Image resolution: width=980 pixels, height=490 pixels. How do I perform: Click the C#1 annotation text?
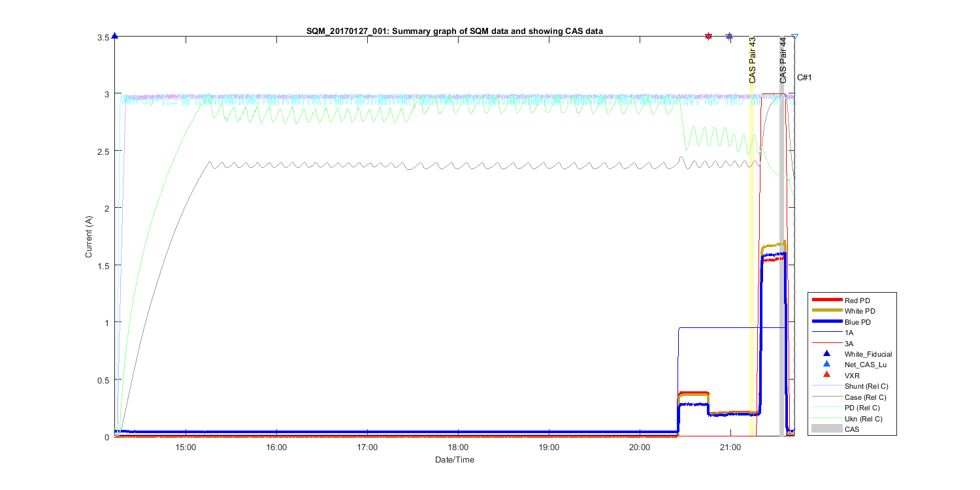tap(804, 78)
